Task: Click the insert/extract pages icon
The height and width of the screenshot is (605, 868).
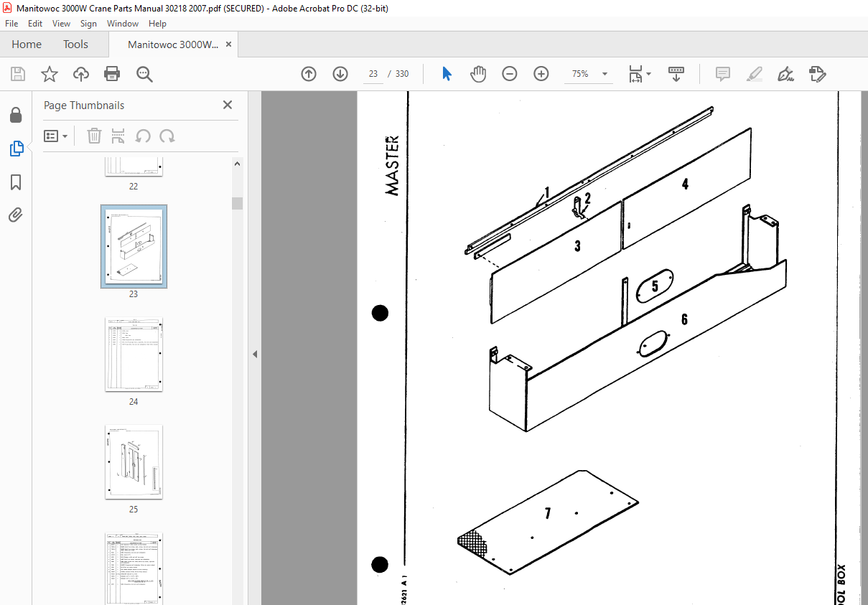Action: pyautogui.click(x=118, y=136)
